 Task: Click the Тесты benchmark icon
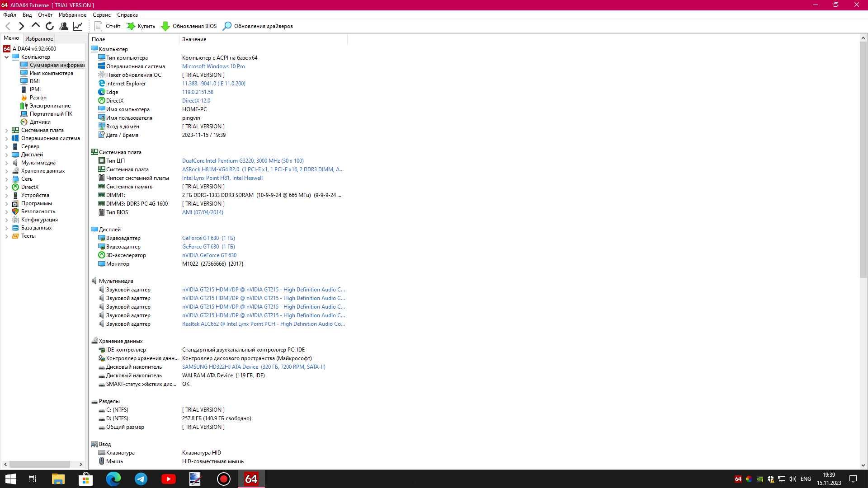point(15,236)
